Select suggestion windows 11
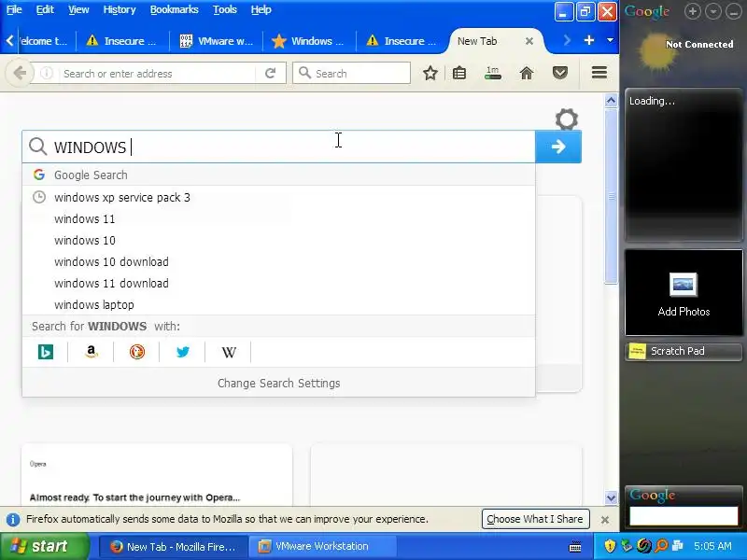This screenshot has height=560, width=747. tap(278, 219)
